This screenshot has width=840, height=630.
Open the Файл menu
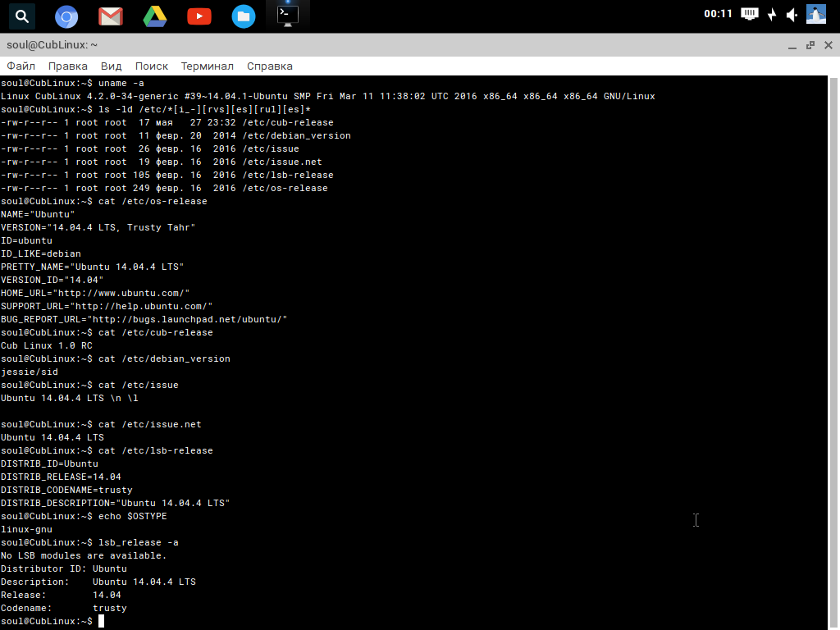coord(21,66)
